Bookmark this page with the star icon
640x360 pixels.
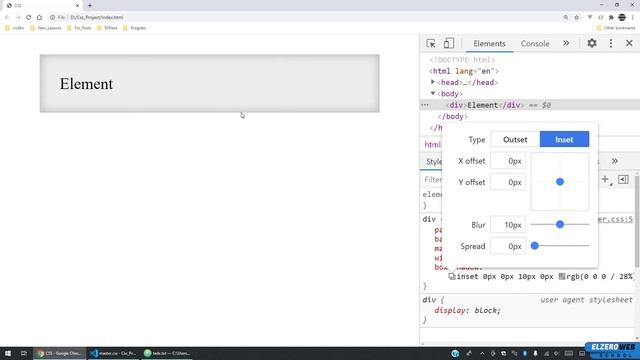577,17
